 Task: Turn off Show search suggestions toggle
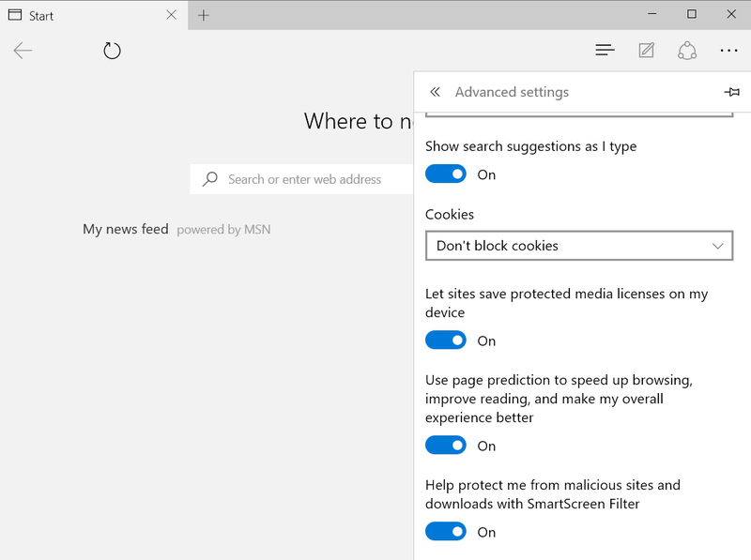tap(445, 174)
